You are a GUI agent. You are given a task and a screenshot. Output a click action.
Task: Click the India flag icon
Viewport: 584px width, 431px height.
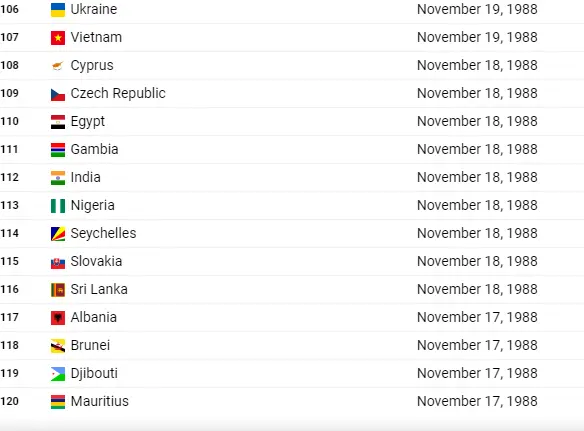click(x=58, y=178)
